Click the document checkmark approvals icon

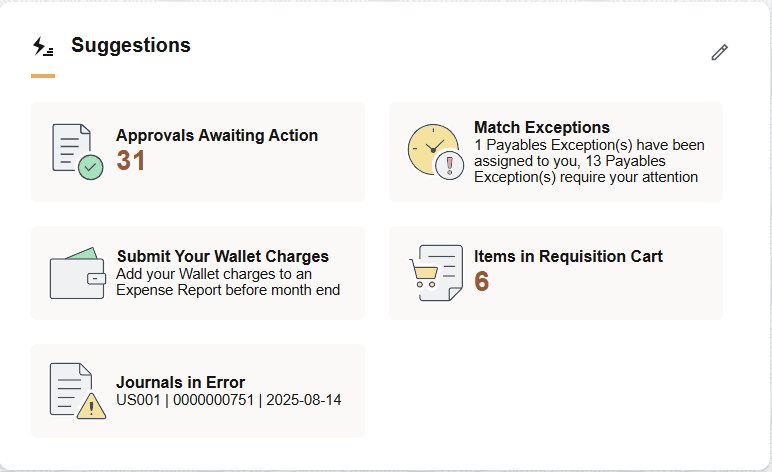77,152
